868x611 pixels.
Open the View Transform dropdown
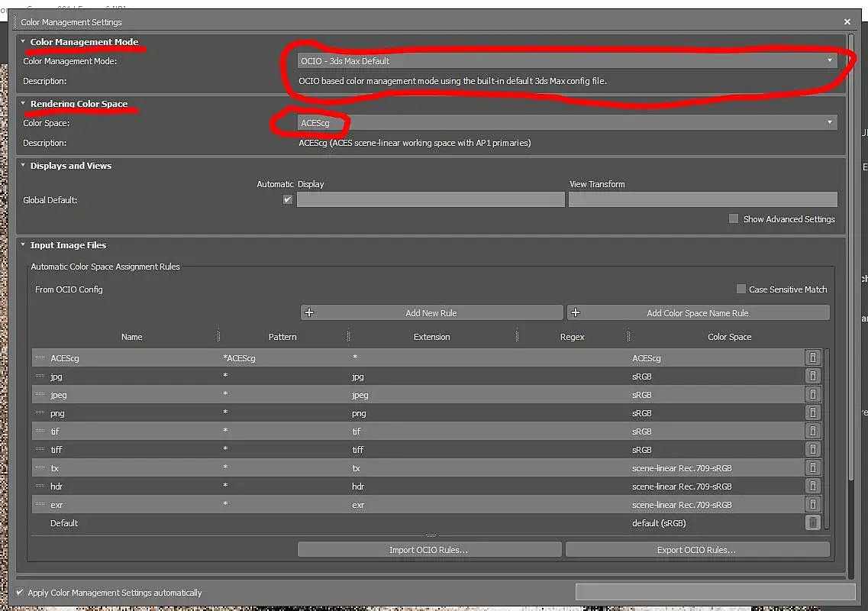(x=703, y=199)
